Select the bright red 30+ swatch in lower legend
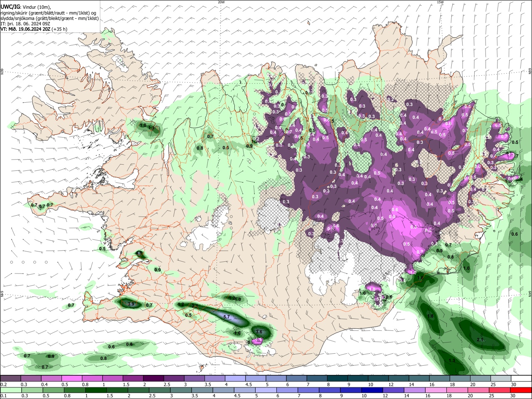This screenshot has width=532, height=399. [x=521, y=390]
